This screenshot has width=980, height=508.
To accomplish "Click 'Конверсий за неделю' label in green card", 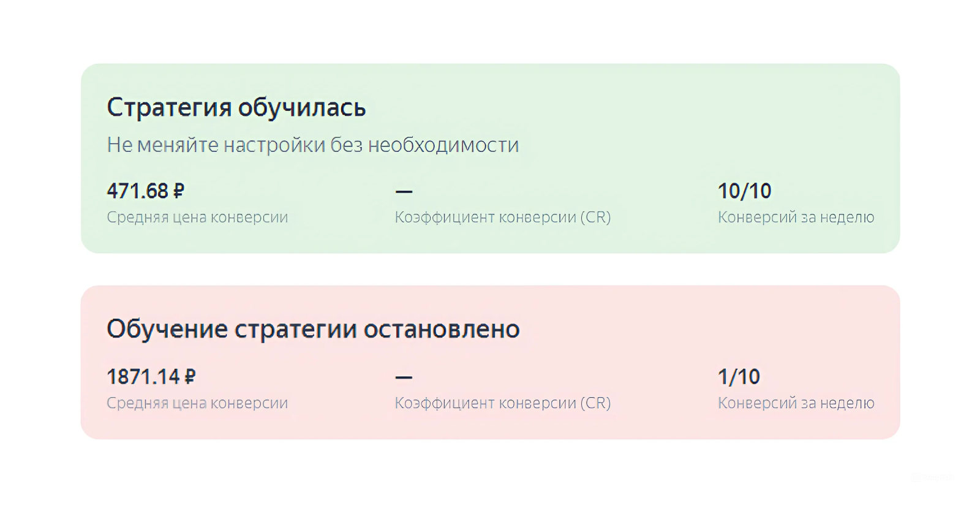I will (x=796, y=218).
